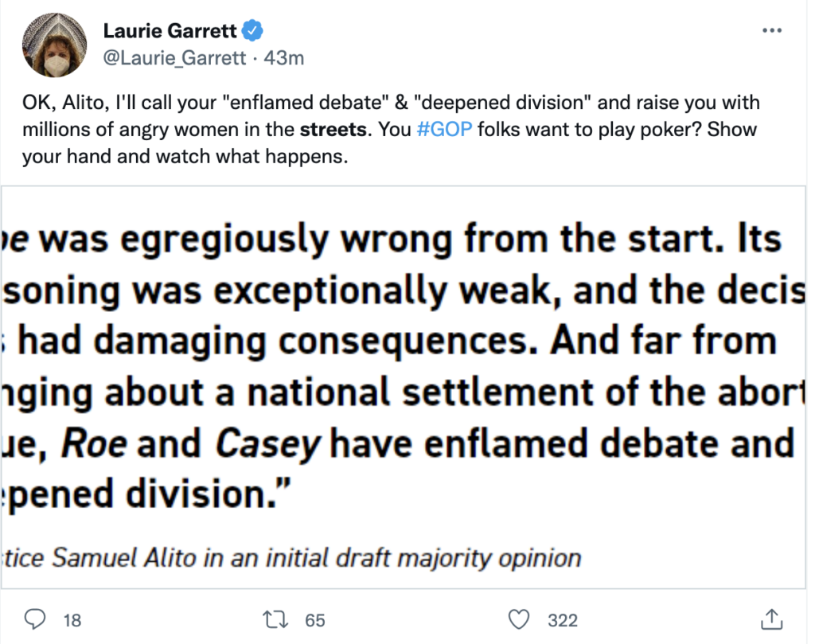Click the blue verified badge
Image resolution: width=815 pixels, height=644 pixels.
click(x=253, y=31)
